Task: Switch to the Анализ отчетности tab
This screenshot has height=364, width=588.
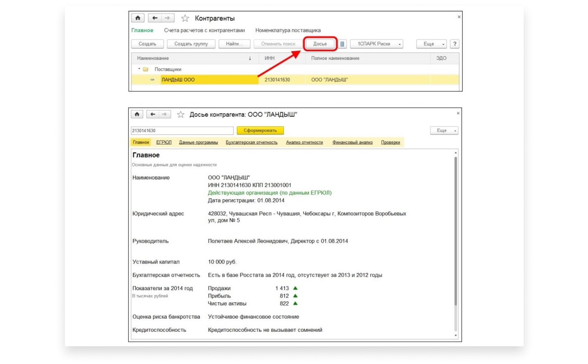Action: [x=304, y=142]
